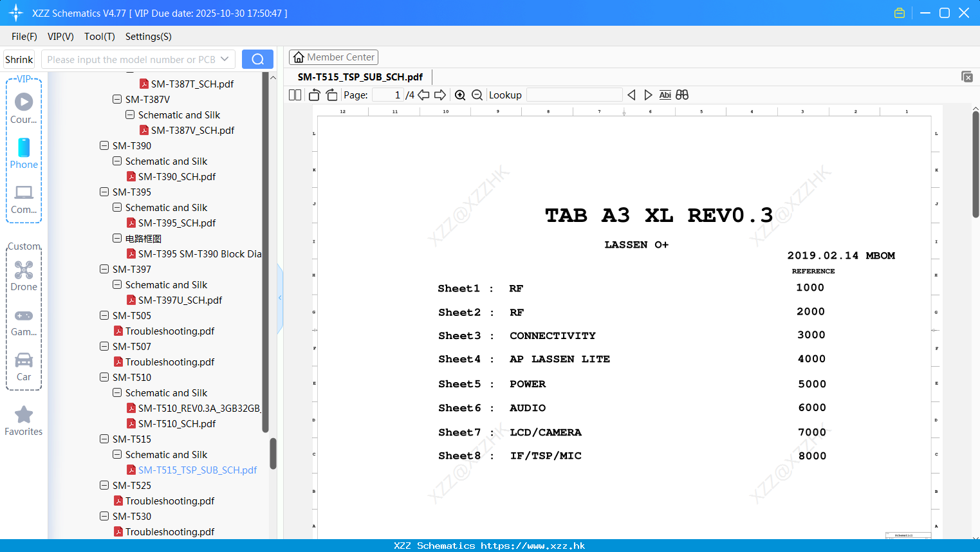Open Favorites panel
The width and height of the screenshot is (980, 552).
pos(24,421)
